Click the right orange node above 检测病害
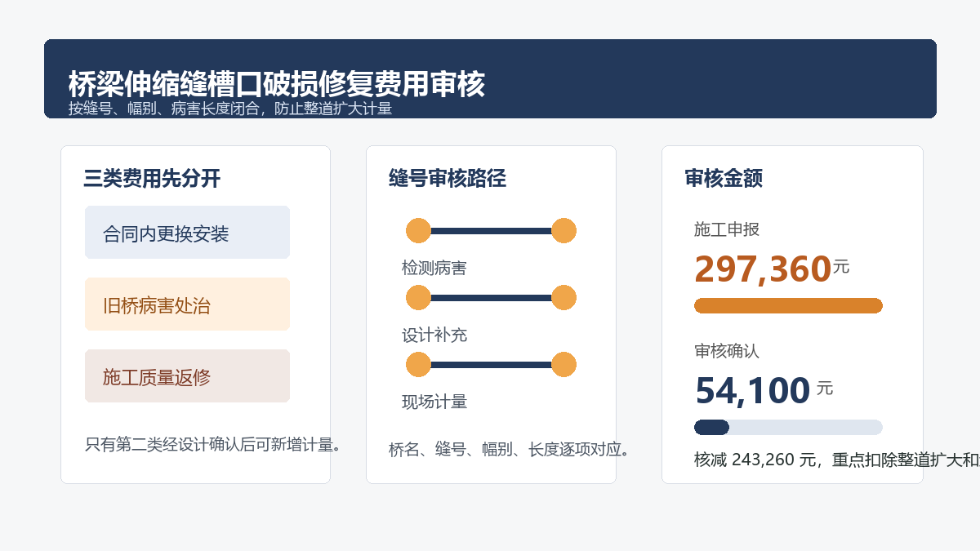This screenshot has width=980, height=551. 563,231
